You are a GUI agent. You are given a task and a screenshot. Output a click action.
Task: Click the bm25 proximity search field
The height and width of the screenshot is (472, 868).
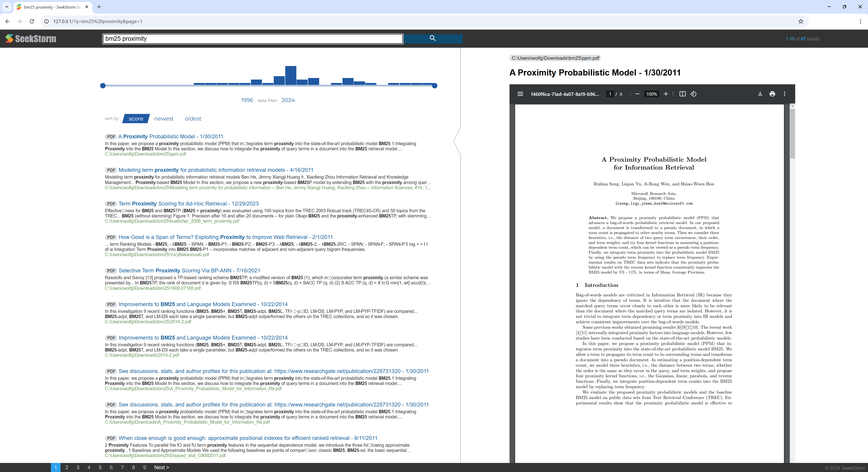[253, 39]
